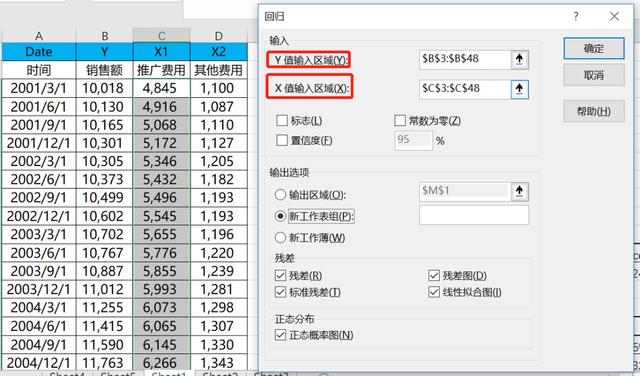This screenshot has height=376, width=640.
Task: Open 帮助(H) in the dialog
Action: (594, 111)
